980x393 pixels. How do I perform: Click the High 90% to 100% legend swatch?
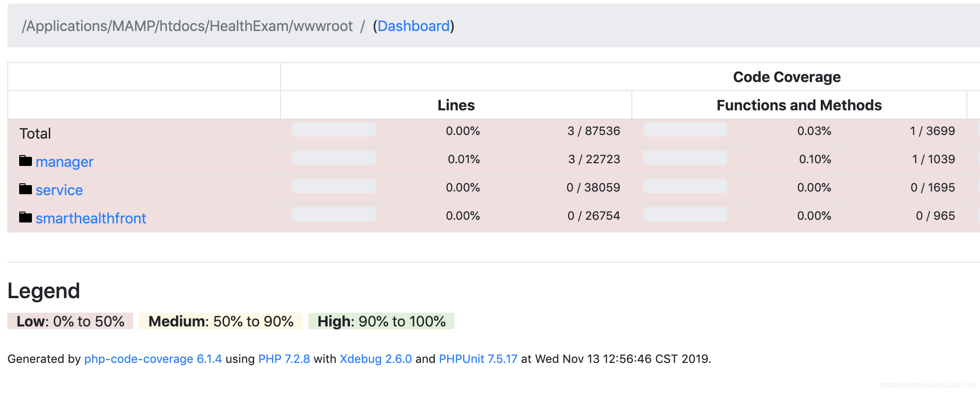(381, 321)
